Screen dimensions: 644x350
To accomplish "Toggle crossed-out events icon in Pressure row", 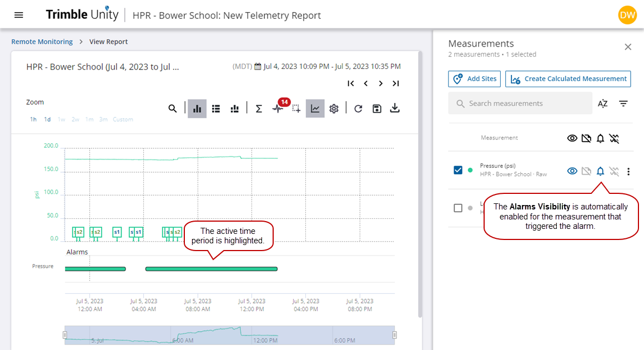I will [x=614, y=171].
